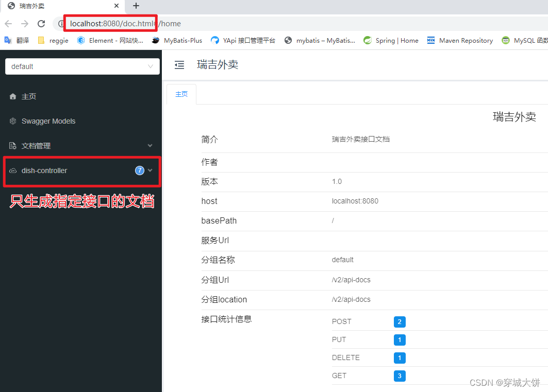Collapse the dish-controller section chevron
Viewport: 548px width, 392px height.
(151, 171)
